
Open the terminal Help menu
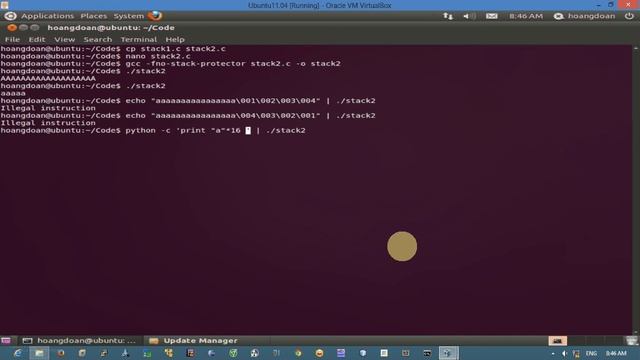click(175, 40)
